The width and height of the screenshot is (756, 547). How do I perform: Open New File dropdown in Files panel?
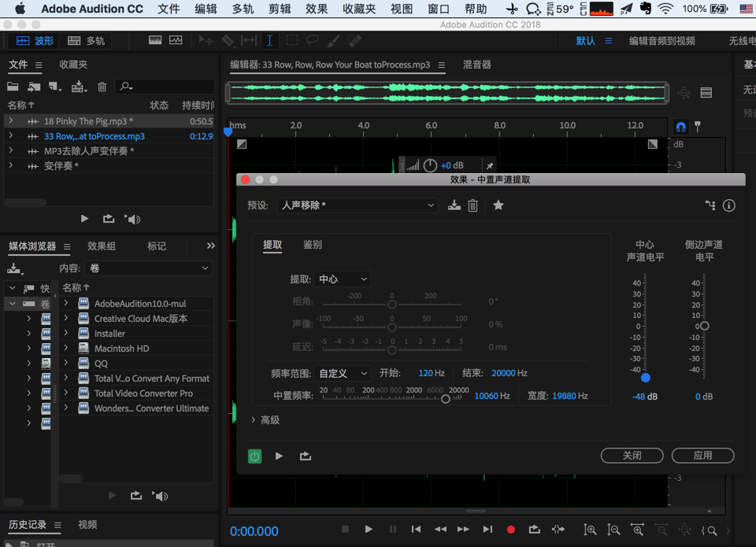55,87
